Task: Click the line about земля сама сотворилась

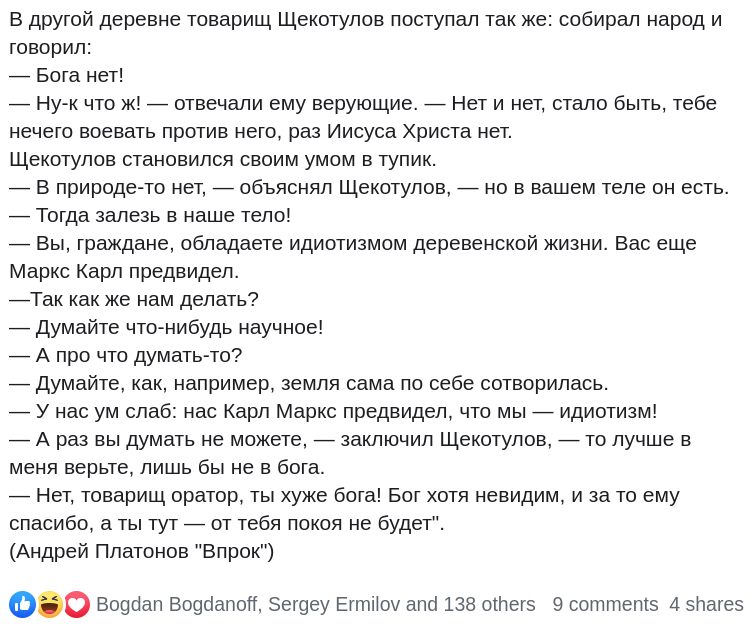Action: pyautogui.click(x=309, y=383)
